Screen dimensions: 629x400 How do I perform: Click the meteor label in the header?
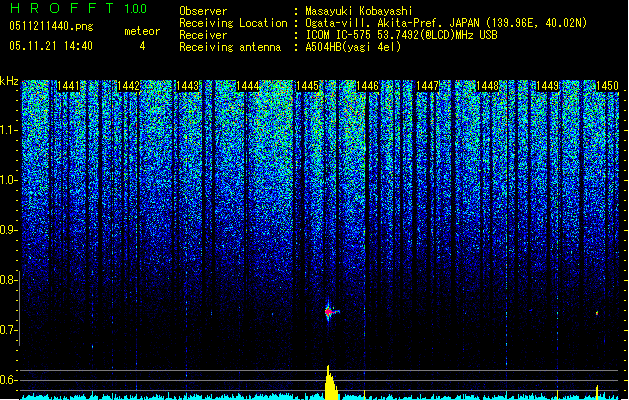tap(142, 31)
